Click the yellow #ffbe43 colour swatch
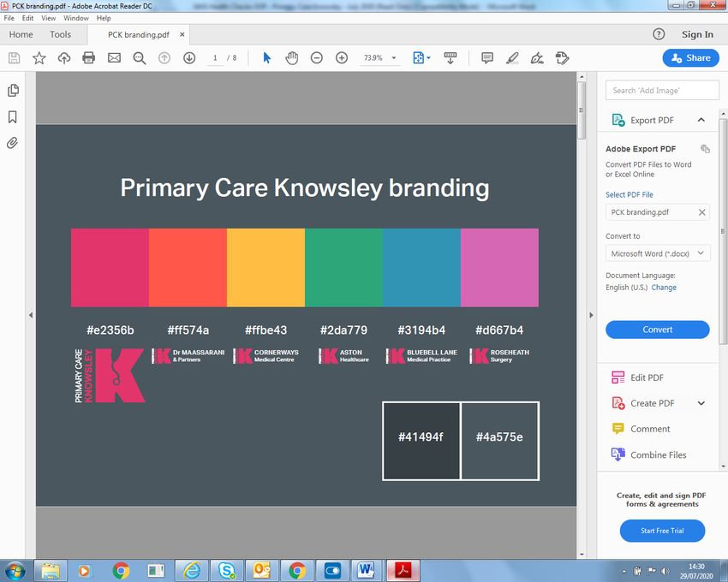This screenshot has width=728, height=582. (x=266, y=267)
